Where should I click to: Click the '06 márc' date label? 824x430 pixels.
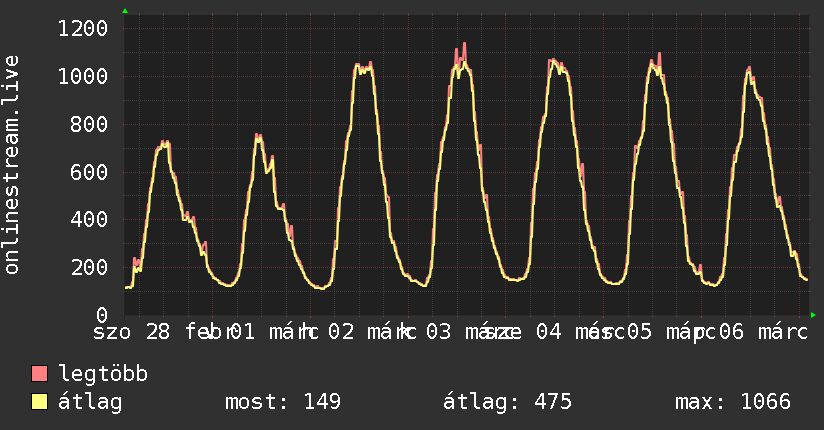pos(763,332)
